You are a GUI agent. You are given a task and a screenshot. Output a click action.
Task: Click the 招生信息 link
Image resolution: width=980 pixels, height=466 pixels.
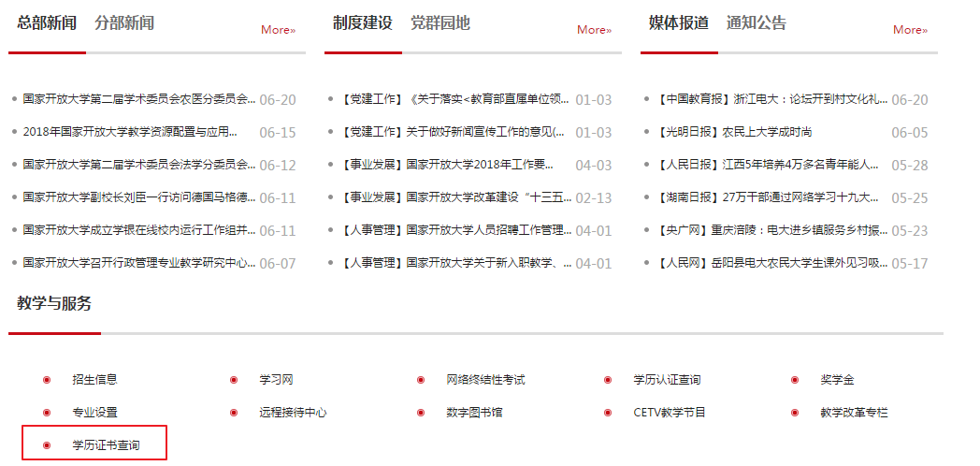[x=94, y=380]
